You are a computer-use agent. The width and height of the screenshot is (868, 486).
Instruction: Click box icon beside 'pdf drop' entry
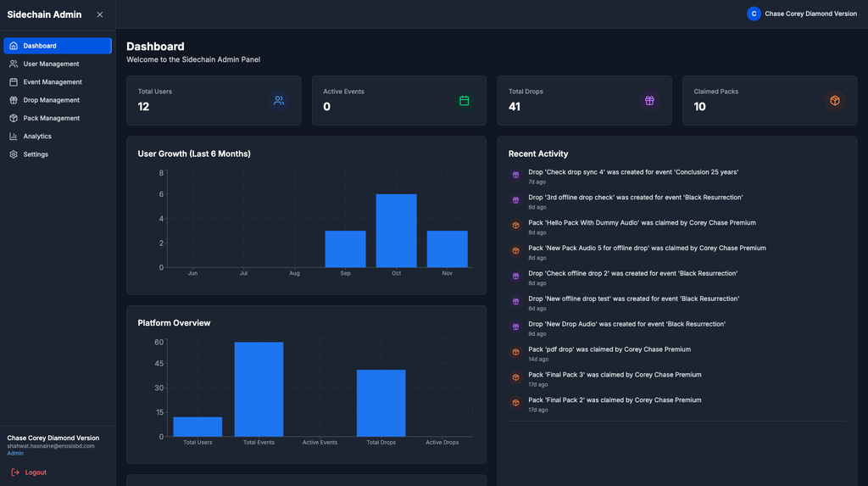tap(516, 352)
